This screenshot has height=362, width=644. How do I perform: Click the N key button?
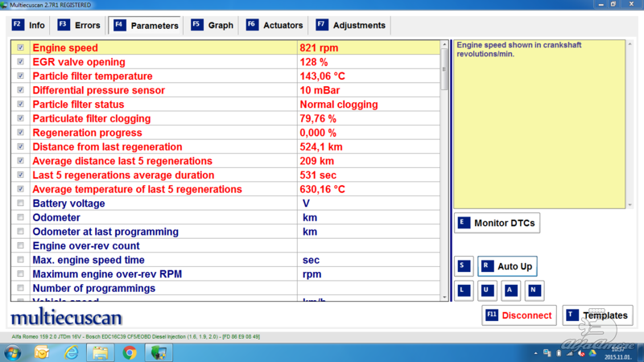[x=534, y=290]
